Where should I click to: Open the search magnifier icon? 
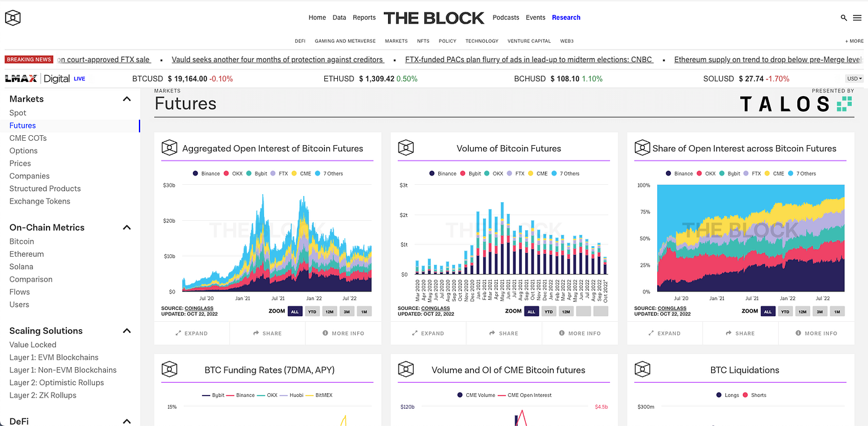point(844,18)
